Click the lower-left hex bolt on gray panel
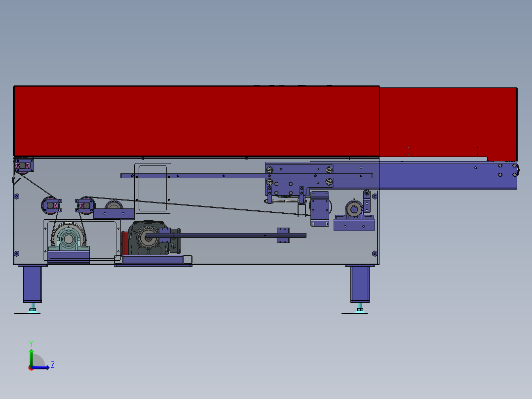The width and height of the screenshot is (532, 399). click(x=17, y=254)
